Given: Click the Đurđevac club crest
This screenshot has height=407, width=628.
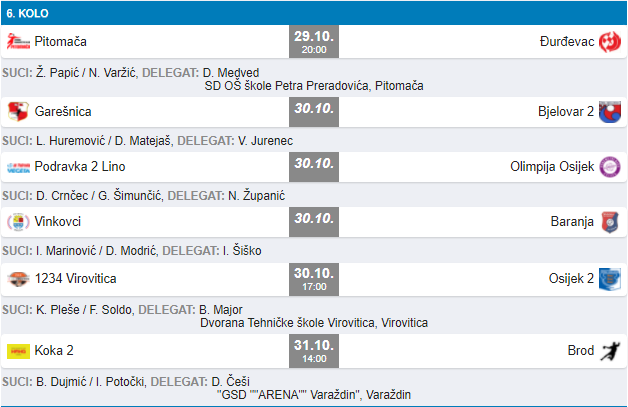Looking at the screenshot, I should tap(610, 42).
